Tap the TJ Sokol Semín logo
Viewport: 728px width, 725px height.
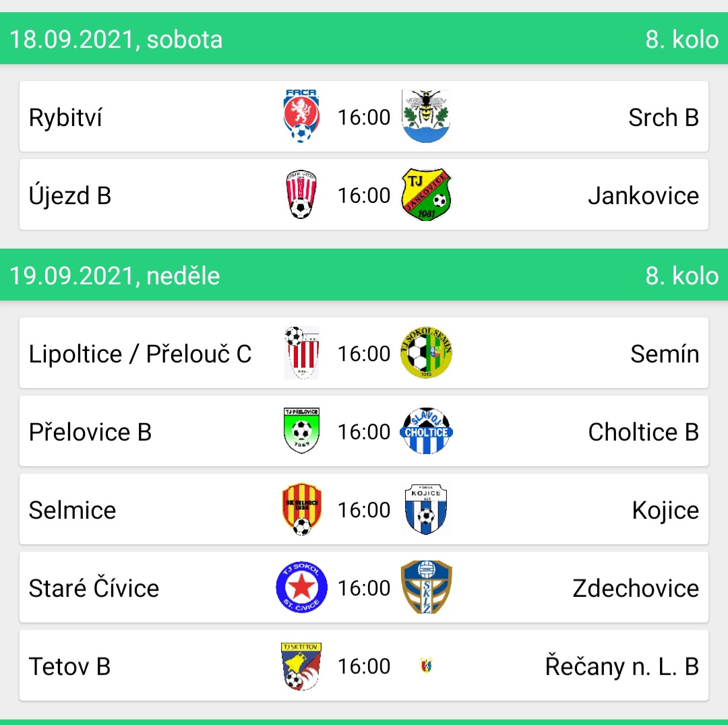point(426,353)
